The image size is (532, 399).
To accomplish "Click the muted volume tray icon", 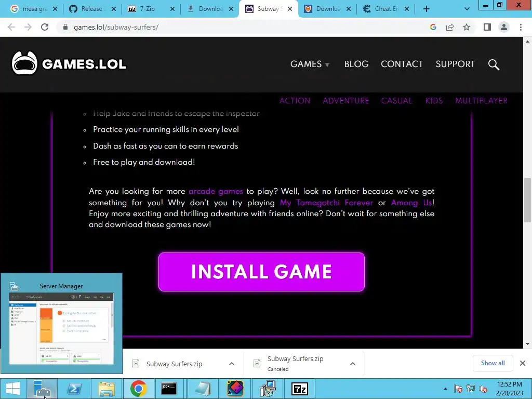I will [483, 389].
